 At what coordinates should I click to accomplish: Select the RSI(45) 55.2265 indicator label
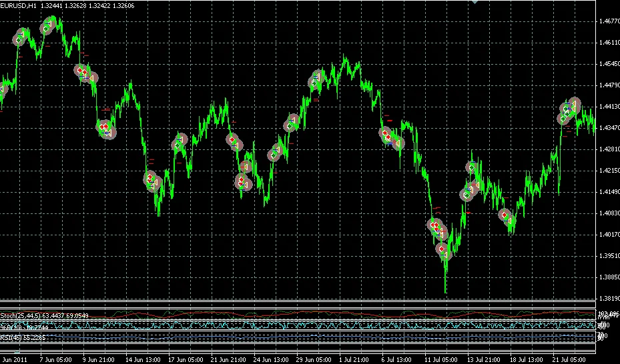(23, 337)
